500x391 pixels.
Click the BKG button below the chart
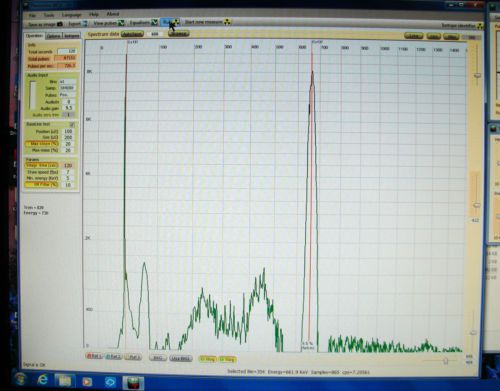point(158,358)
